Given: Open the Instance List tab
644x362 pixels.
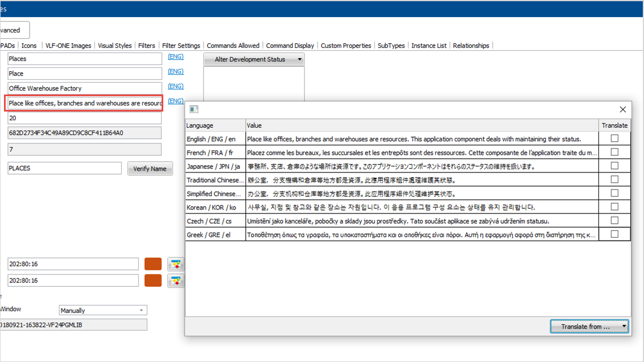Looking at the screenshot, I should (x=429, y=46).
